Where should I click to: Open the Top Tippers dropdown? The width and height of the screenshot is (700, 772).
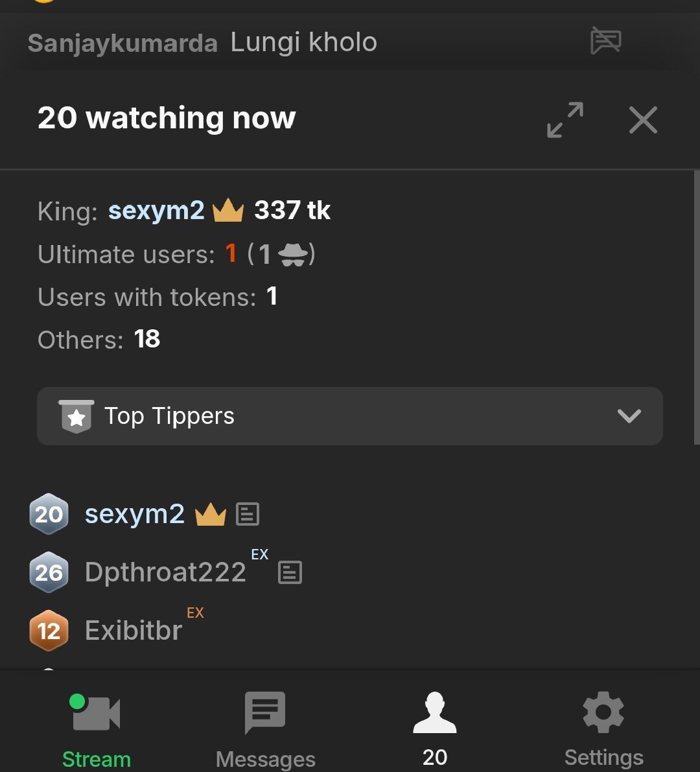tap(350, 416)
